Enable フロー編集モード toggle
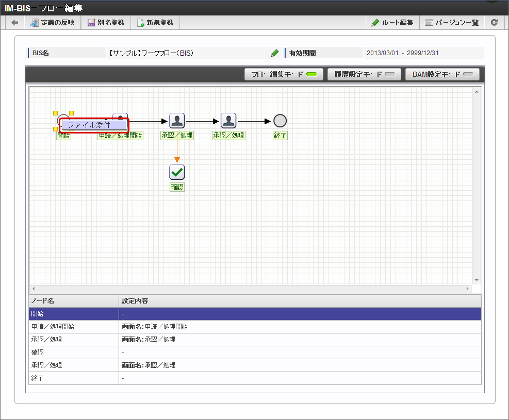This screenshot has width=509, height=420. [284, 74]
